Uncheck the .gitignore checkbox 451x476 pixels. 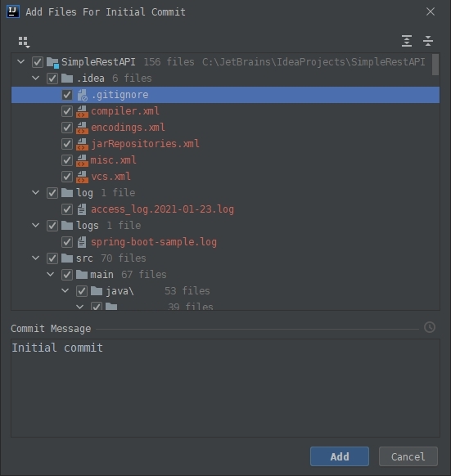pyautogui.click(x=67, y=95)
